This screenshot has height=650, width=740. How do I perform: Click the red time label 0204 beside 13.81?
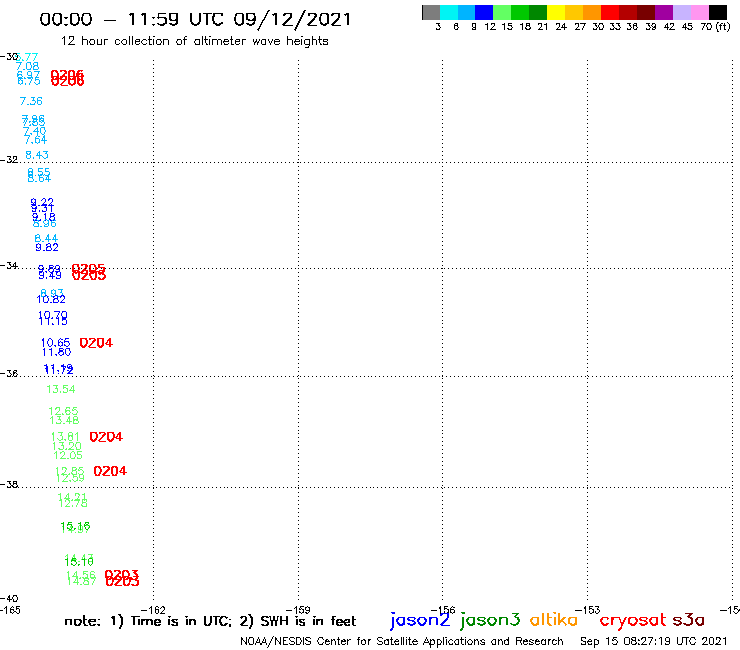point(106,437)
